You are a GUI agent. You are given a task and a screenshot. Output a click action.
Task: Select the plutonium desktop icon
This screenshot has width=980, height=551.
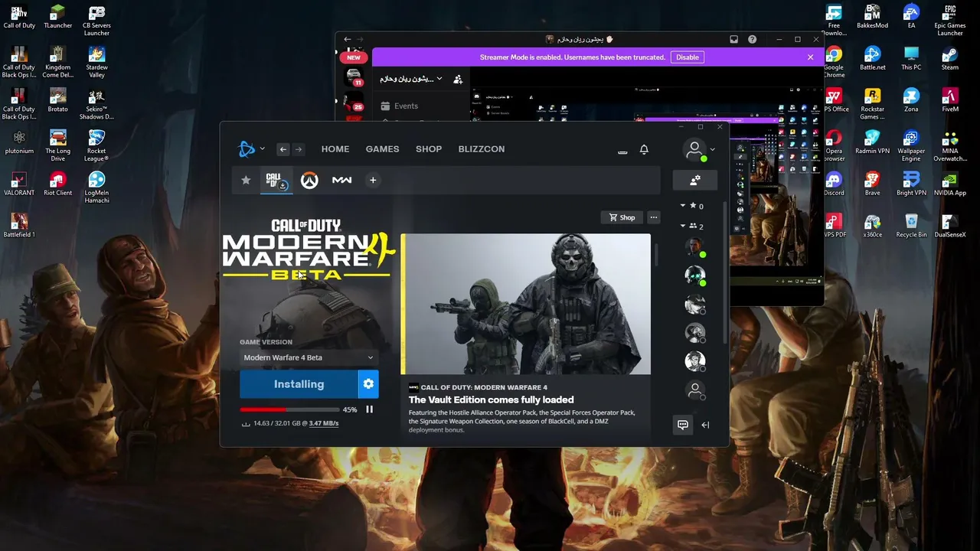(19, 142)
